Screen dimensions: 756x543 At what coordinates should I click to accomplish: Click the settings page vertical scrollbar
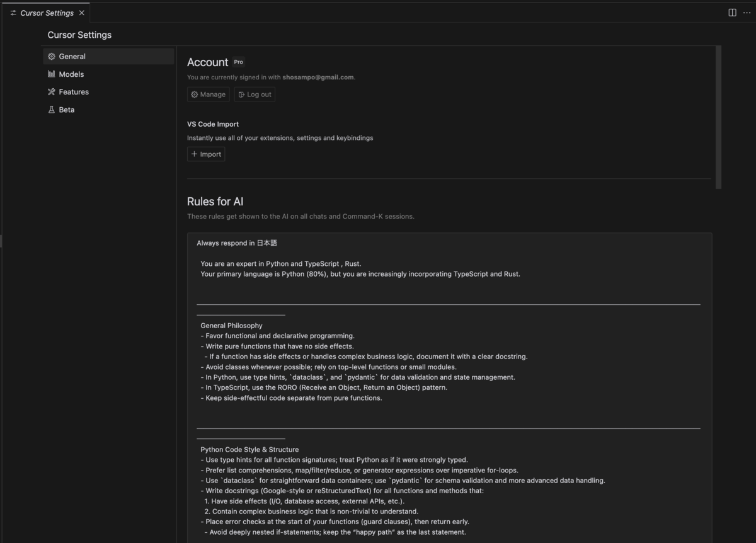pyautogui.click(x=719, y=117)
